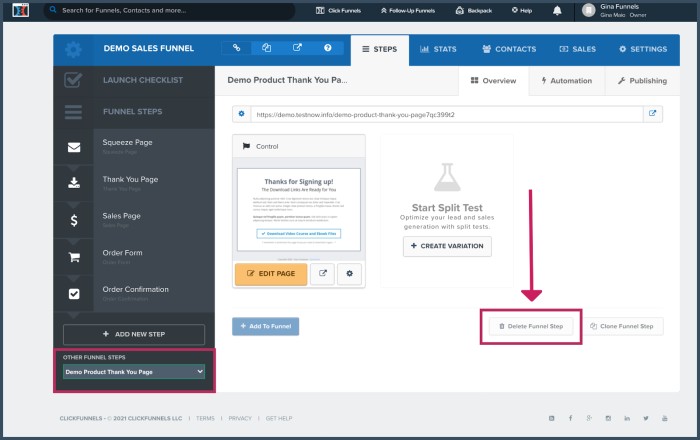Switch to the Steps tab
The image size is (700, 440).
(x=379, y=49)
